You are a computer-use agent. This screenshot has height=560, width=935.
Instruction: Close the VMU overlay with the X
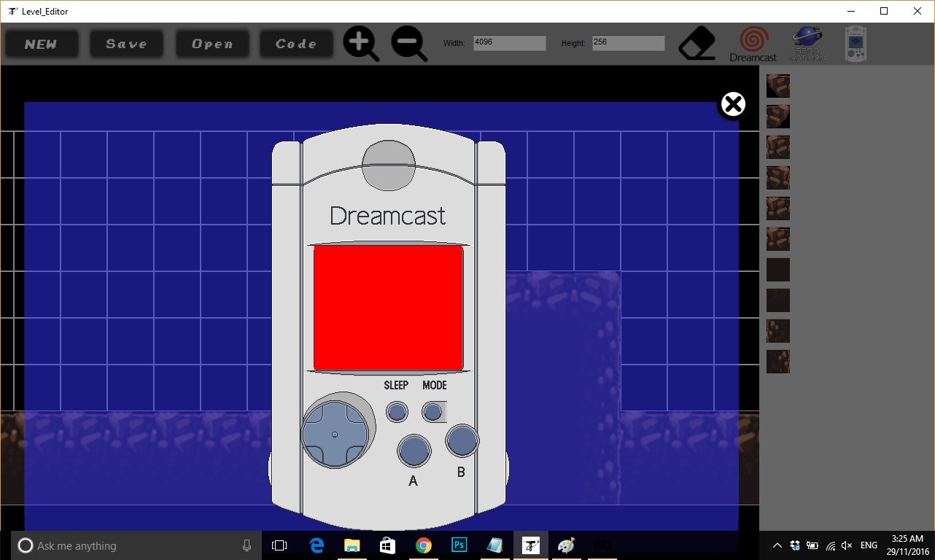(733, 105)
